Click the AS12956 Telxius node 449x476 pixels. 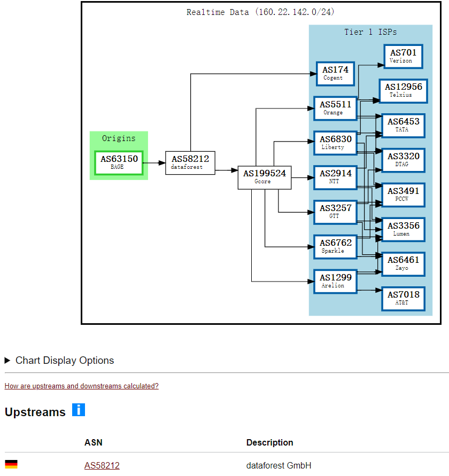pos(404,91)
